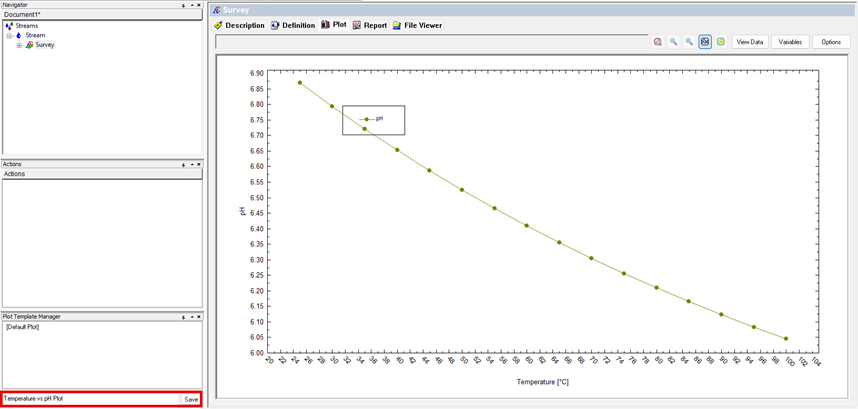Toggle the highlighted line plot view icon
The width and height of the screenshot is (858, 409).
click(705, 42)
